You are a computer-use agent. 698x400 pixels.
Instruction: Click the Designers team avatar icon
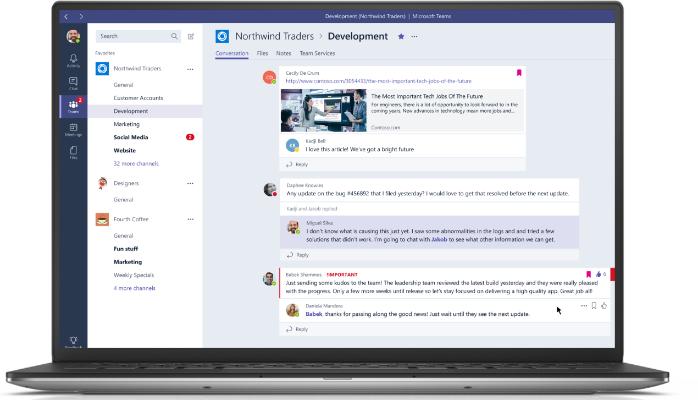(x=102, y=183)
